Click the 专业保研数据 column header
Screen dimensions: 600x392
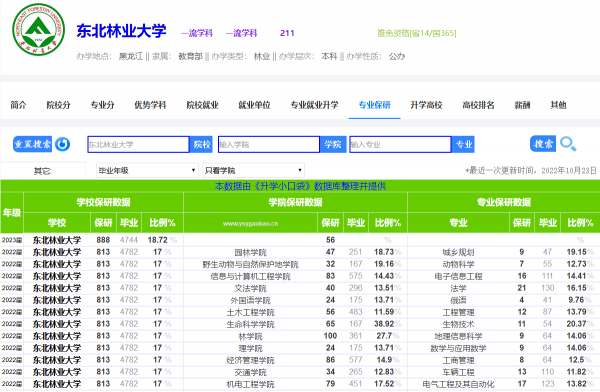[504, 202]
